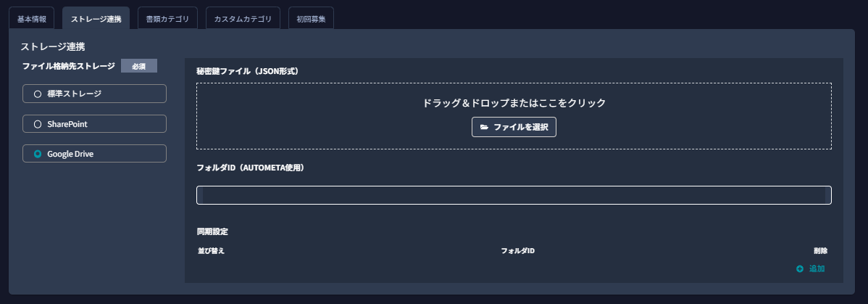The image size is (868, 304).
Task: Open the 初回募集 tab
Action: coord(311,18)
